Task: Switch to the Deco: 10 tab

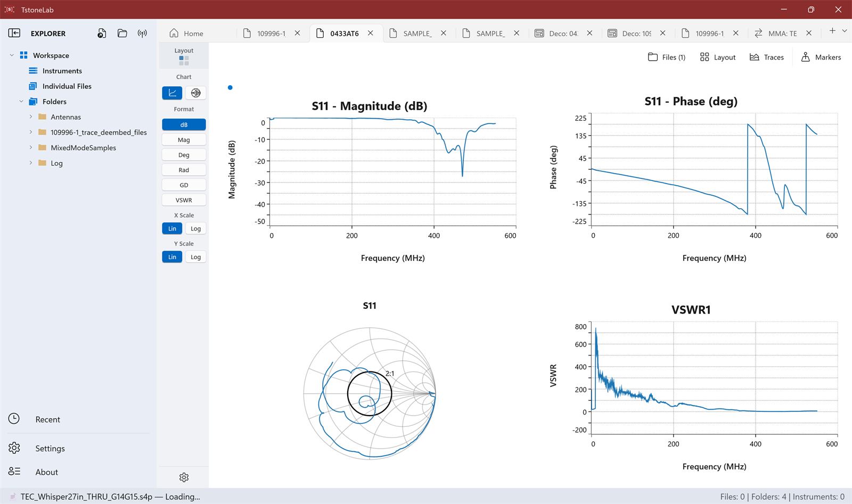Action: (637, 33)
